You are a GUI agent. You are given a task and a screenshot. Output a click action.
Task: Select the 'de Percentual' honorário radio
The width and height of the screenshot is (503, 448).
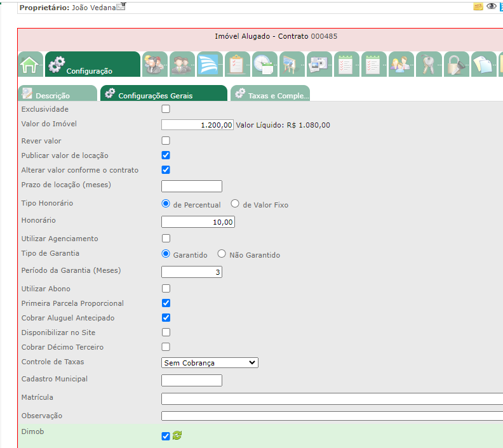(x=166, y=204)
